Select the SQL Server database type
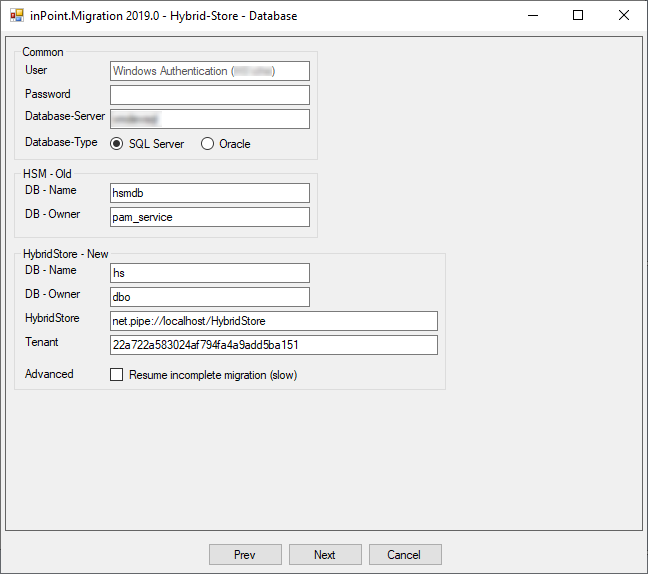Image resolution: width=648 pixels, height=574 pixels. point(117,144)
